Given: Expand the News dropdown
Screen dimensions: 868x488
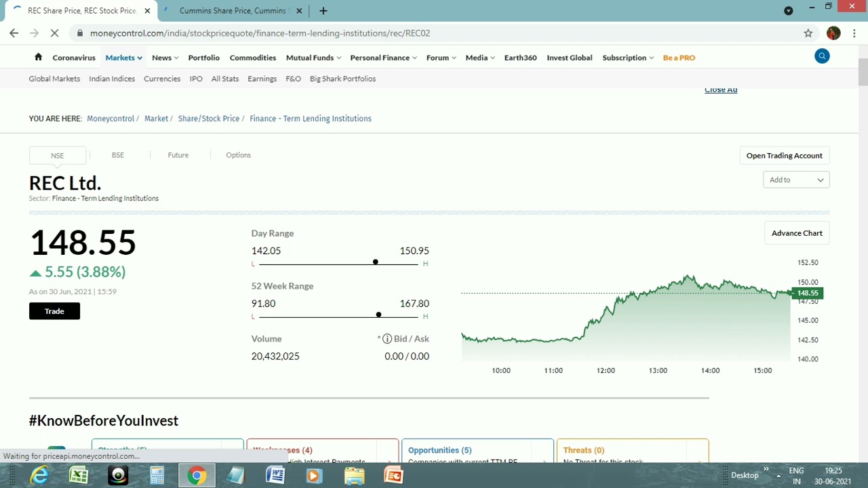Looking at the screenshot, I should point(165,58).
